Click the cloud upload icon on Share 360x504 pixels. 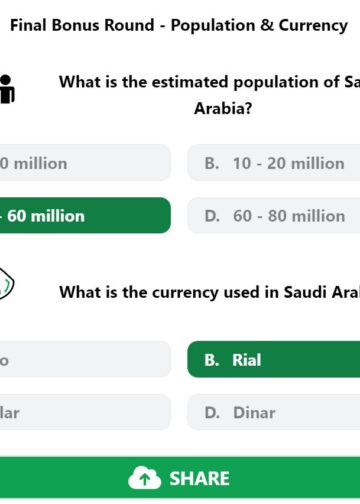click(145, 478)
